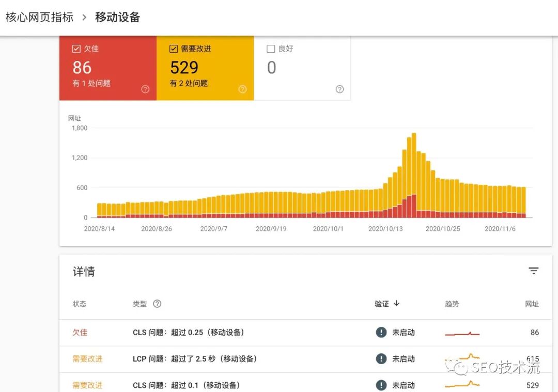
Task: Click help icon in 欠佳 card
Action: (x=145, y=89)
